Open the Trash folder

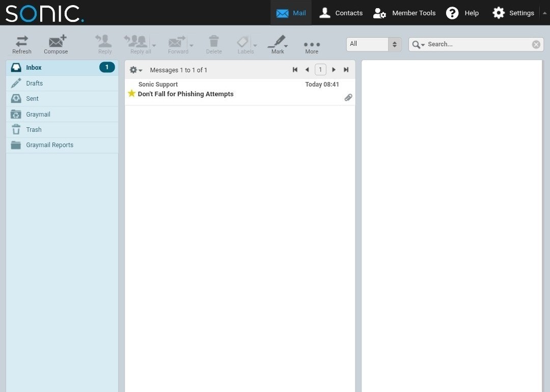62,130
